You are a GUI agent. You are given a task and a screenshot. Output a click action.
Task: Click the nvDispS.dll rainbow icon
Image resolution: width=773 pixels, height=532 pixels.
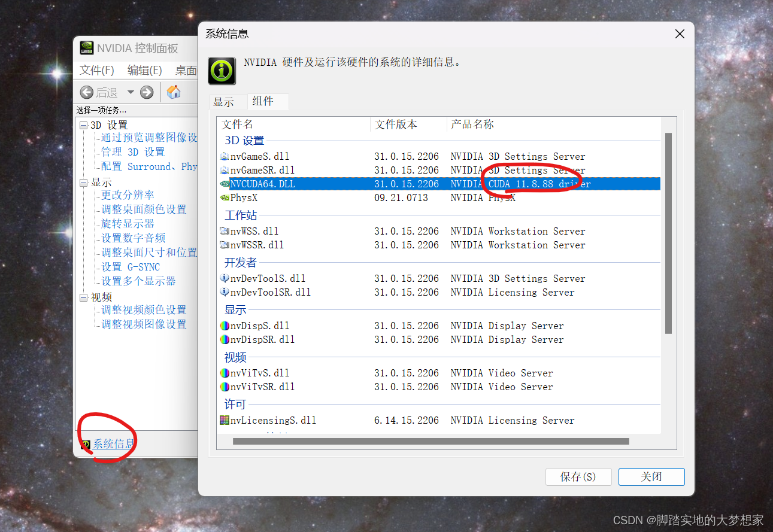click(x=225, y=326)
